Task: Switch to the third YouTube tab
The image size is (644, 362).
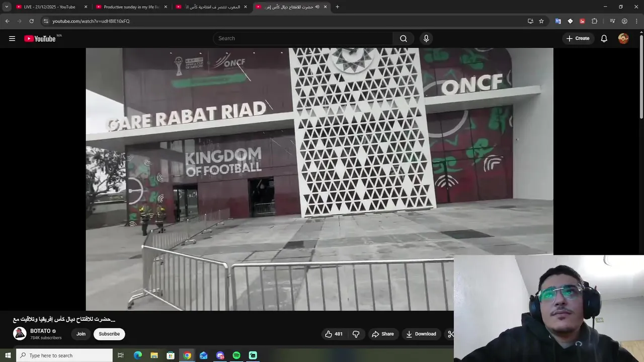Action: point(211,7)
